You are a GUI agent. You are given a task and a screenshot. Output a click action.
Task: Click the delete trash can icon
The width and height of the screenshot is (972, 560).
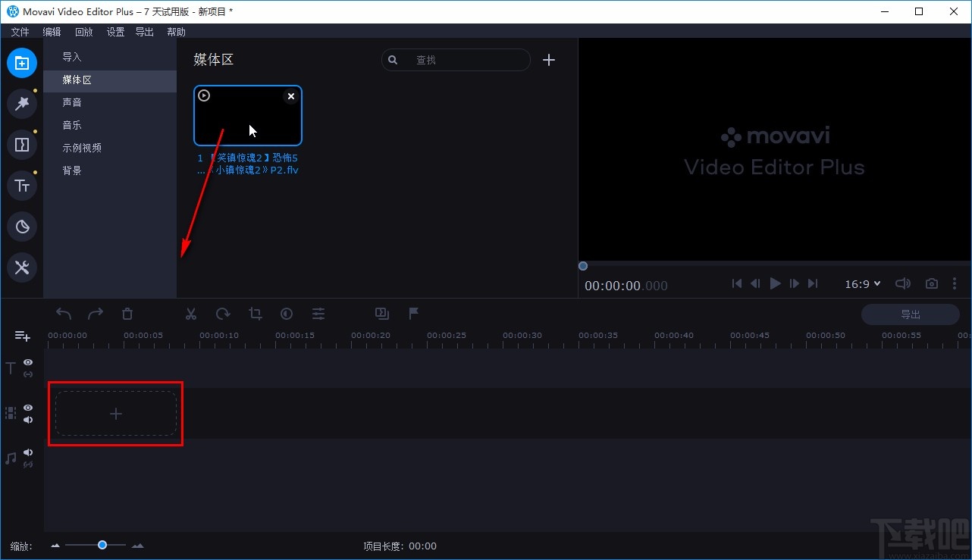(x=127, y=313)
